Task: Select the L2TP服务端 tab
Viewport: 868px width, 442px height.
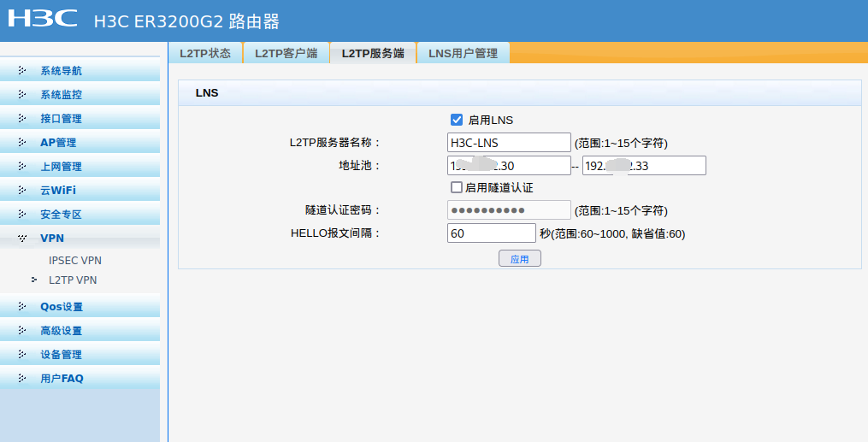Action: point(373,53)
